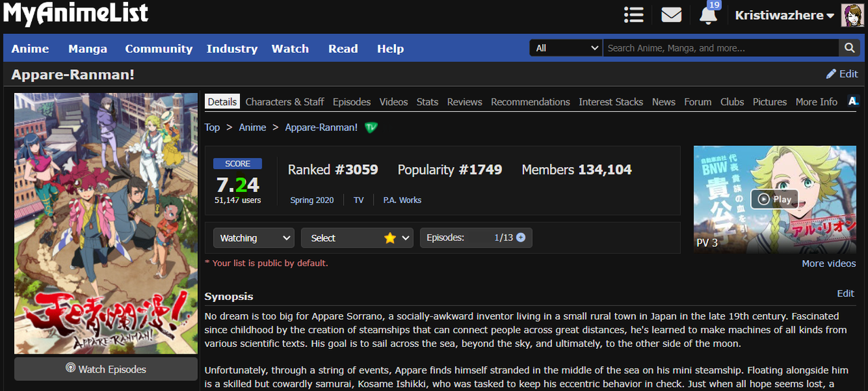Click the Members 134,104 text
This screenshot has width=868, height=391.
[576, 170]
